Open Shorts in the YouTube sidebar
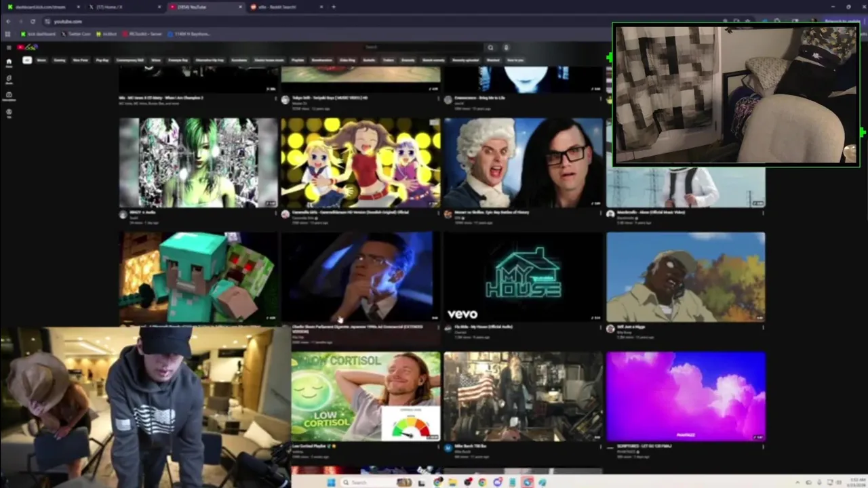This screenshot has height=488, width=868. coord(9,79)
